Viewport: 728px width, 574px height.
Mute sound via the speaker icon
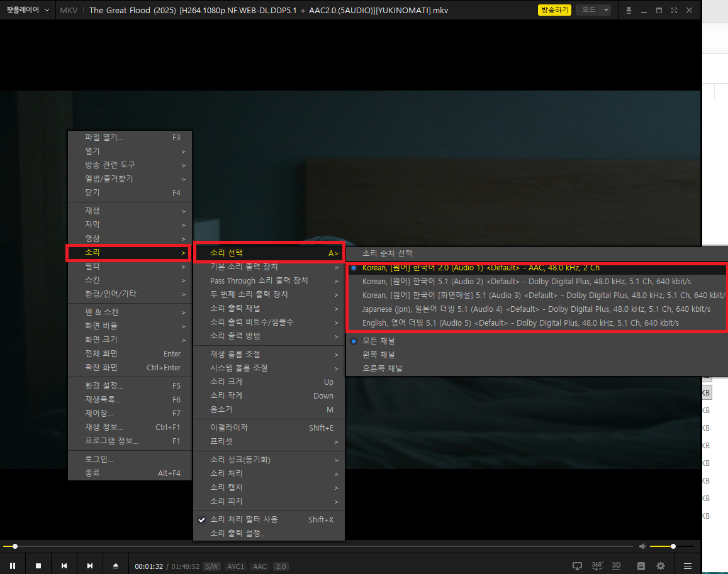[642, 546]
